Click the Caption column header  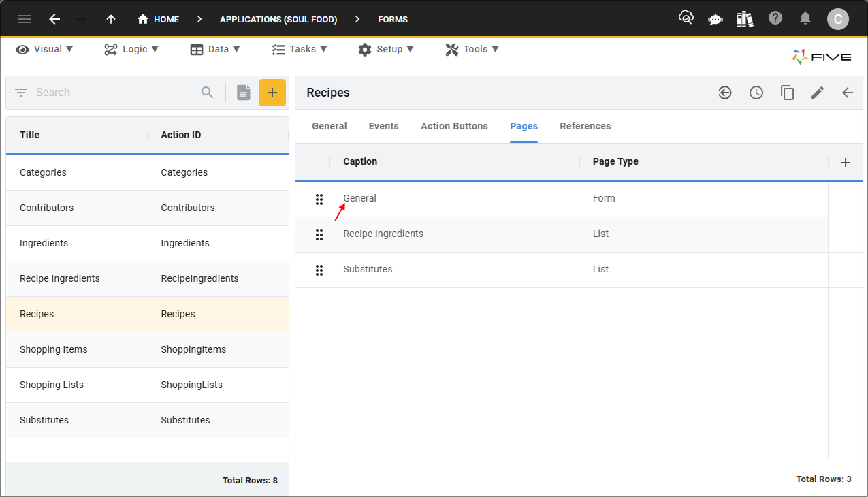tap(360, 161)
